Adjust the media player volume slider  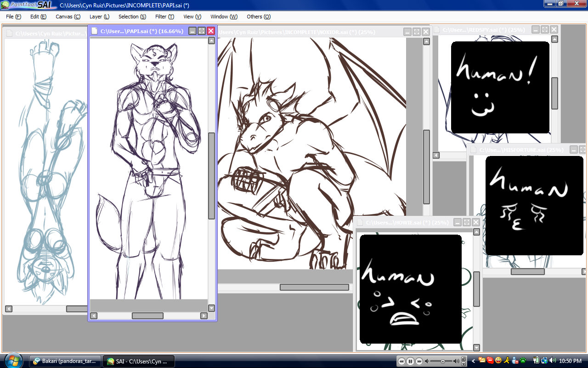[x=442, y=361]
